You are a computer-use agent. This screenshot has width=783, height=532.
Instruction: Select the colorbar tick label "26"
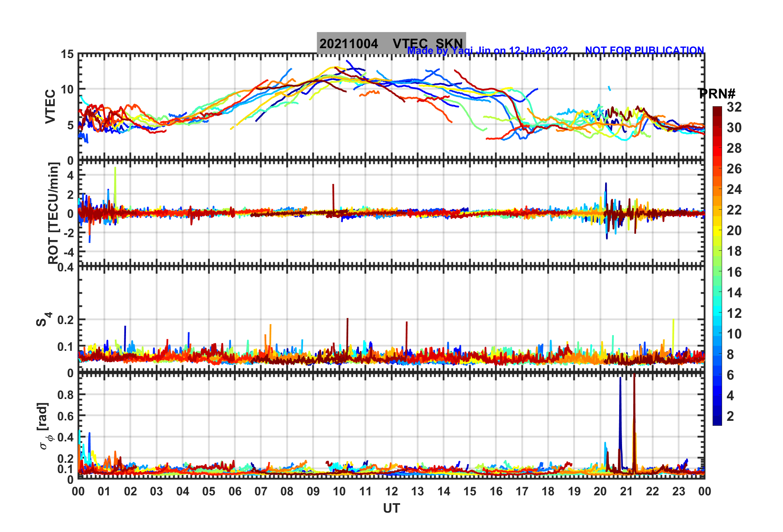point(734,169)
